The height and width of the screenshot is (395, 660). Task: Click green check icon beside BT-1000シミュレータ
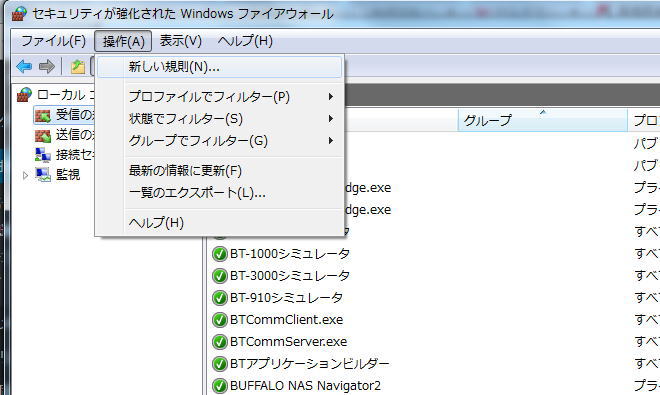pos(220,254)
